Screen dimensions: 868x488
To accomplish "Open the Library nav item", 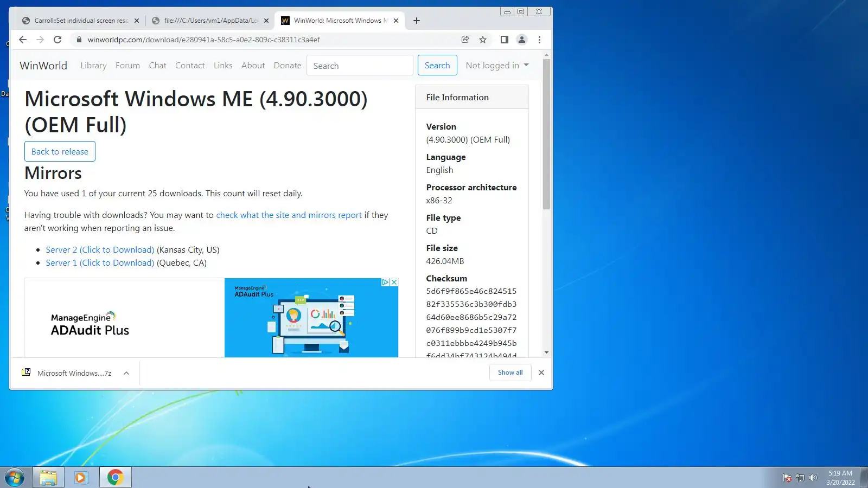I will pos(93,66).
